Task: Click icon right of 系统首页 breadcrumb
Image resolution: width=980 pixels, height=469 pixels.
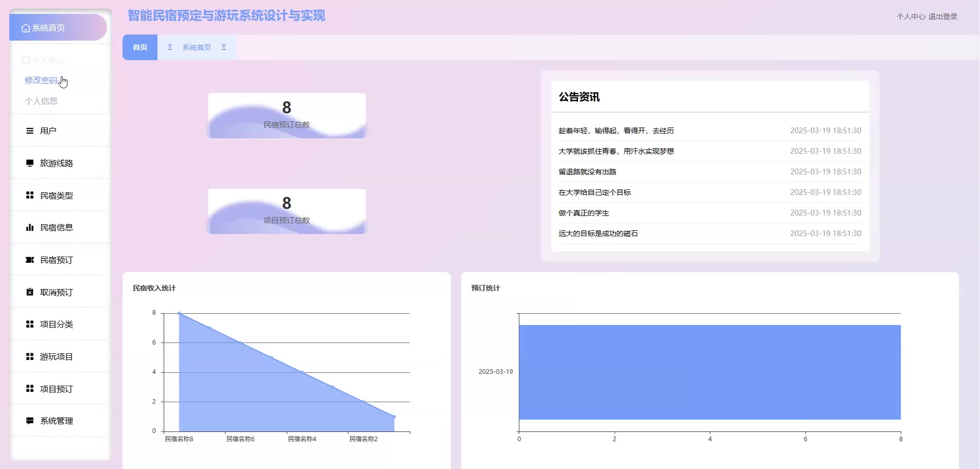Action: (223, 47)
